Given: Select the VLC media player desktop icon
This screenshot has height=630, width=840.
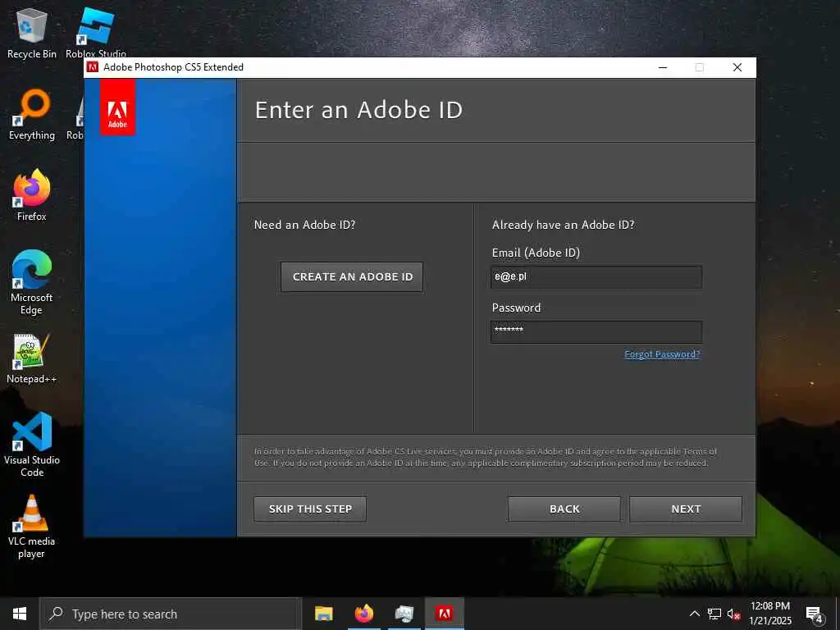Looking at the screenshot, I should [32, 527].
